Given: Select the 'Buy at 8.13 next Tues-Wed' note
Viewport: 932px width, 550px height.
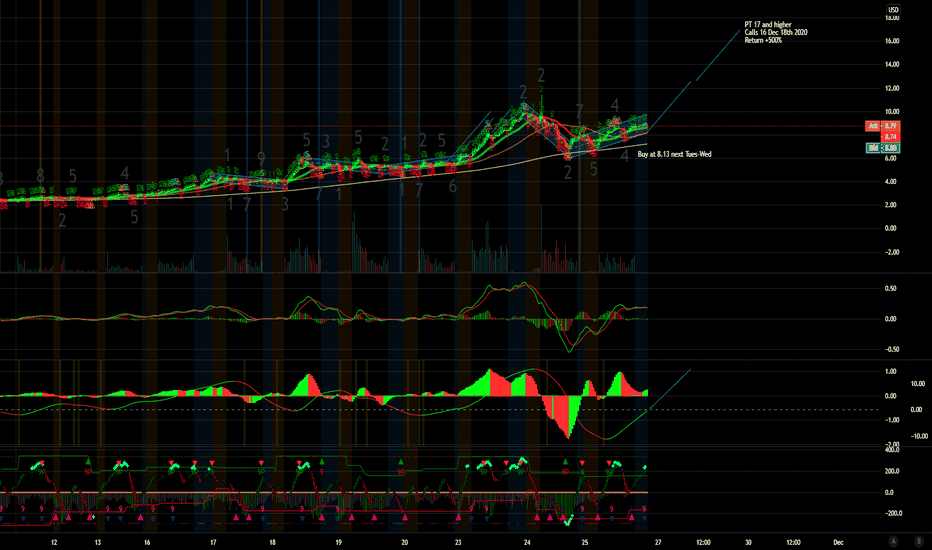Looking at the screenshot, I should click(x=674, y=154).
